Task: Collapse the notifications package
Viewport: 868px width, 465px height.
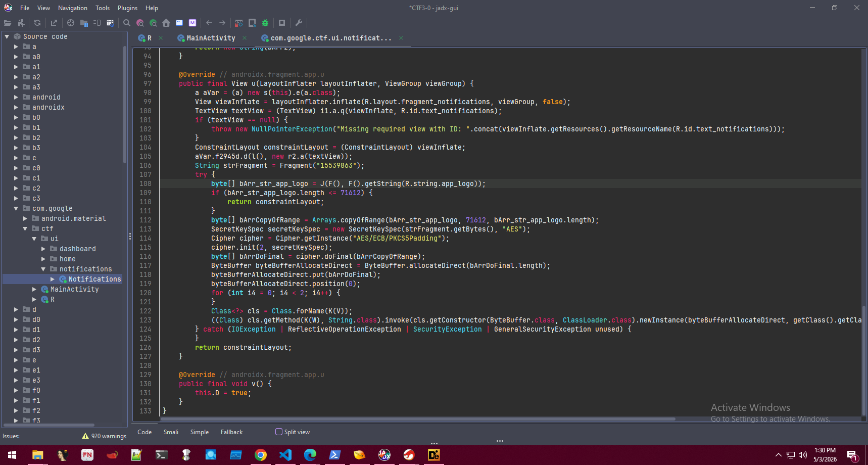Action: click(x=43, y=269)
